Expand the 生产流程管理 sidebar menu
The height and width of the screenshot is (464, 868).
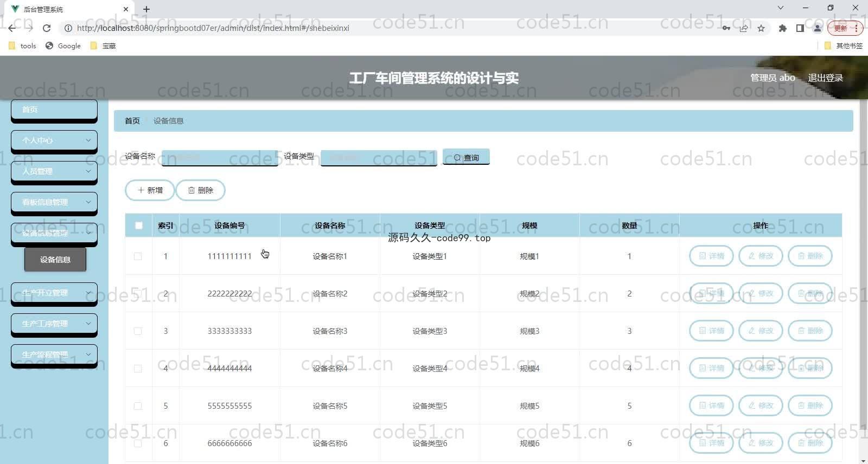tap(54, 355)
